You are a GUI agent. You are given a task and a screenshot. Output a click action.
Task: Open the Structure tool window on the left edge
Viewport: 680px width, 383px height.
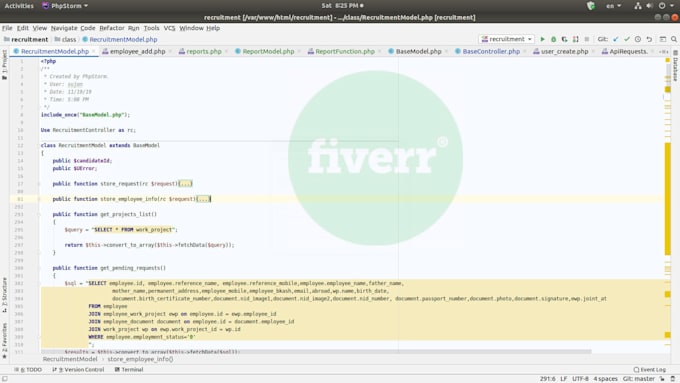pos(4,295)
